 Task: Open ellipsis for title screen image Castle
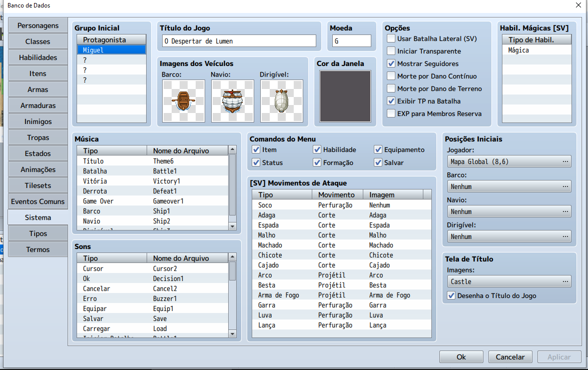[565, 281]
